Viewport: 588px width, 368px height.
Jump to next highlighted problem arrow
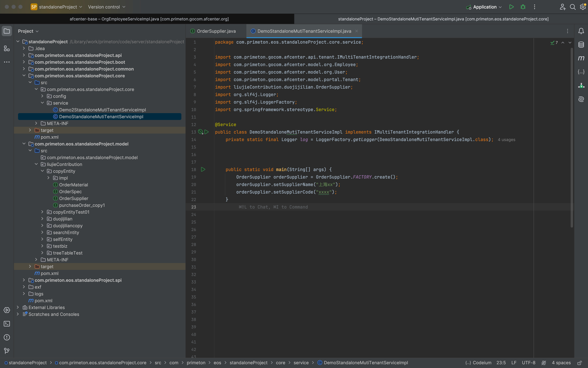570,43
